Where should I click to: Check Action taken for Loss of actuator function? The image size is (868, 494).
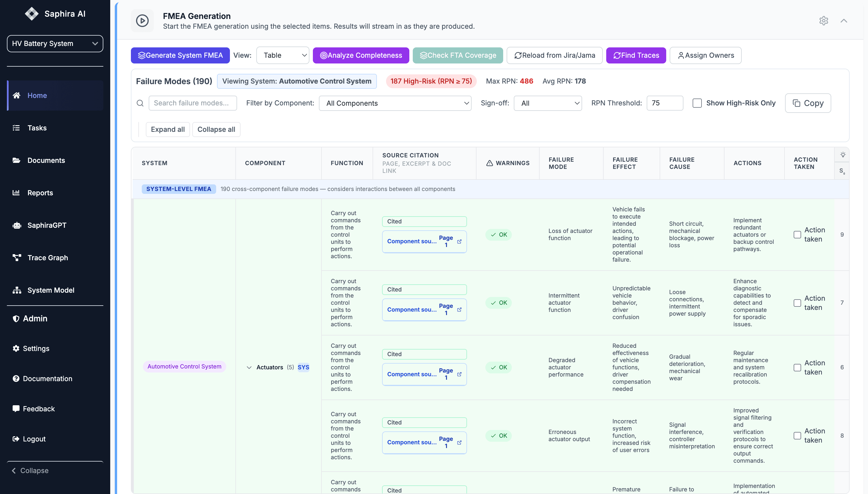tap(797, 235)
